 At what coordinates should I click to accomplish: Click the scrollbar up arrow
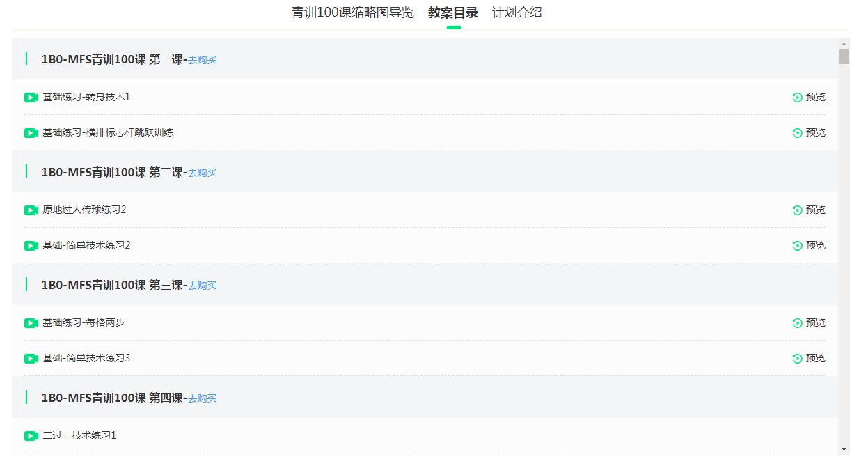tap(844, 43)
